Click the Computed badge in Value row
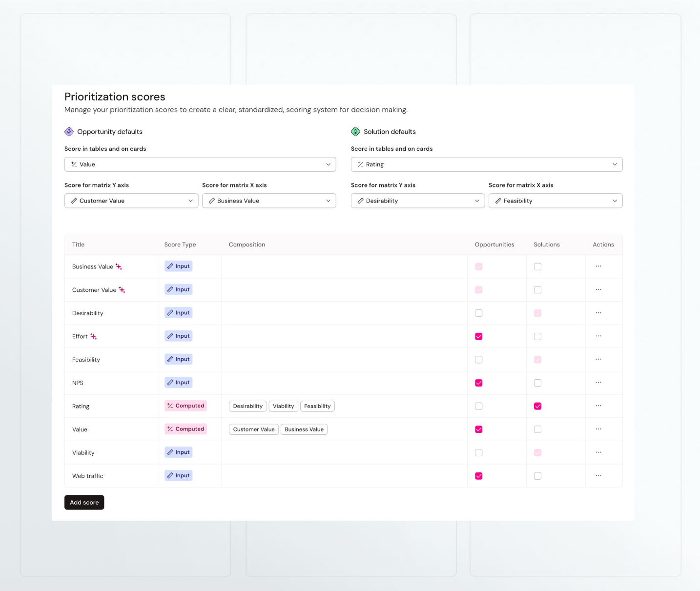Screen dimensions: 700x591 (185, 429)
